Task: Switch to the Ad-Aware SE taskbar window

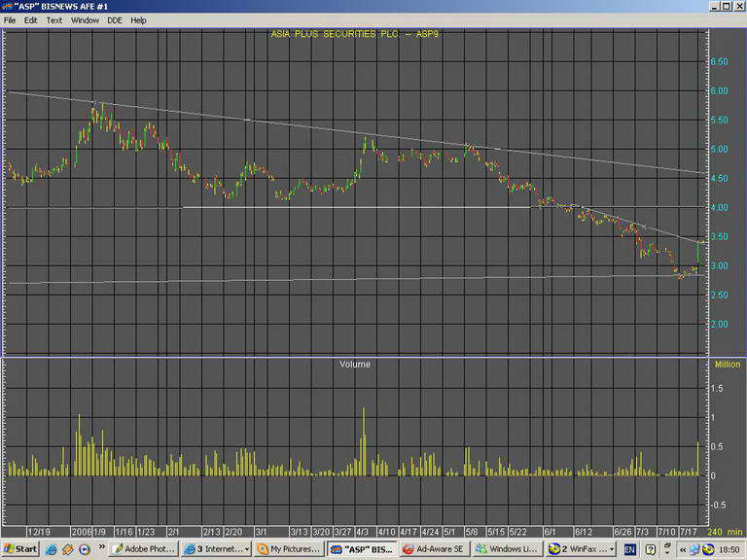Action: click(435, 549)
